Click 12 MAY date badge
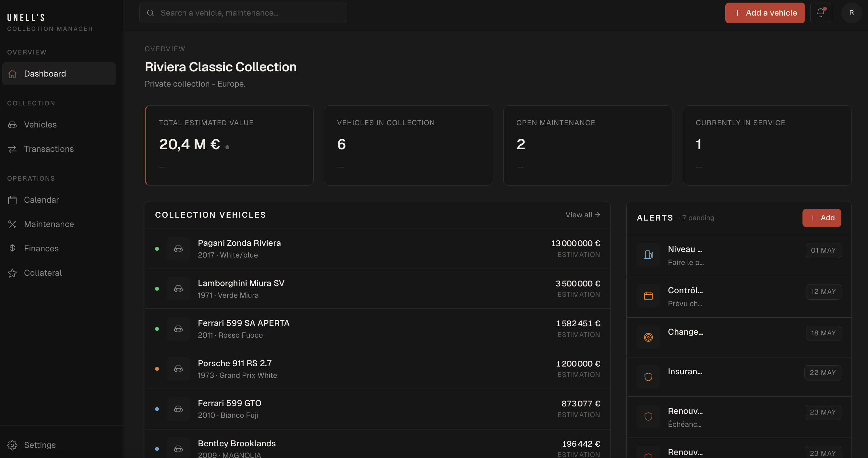Screen dimensions: 868x458 coord(823,292)
